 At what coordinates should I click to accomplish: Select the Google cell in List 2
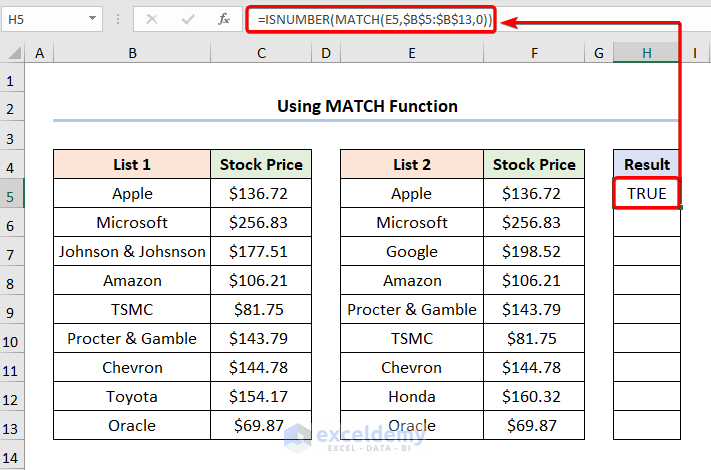coord(412,252)
